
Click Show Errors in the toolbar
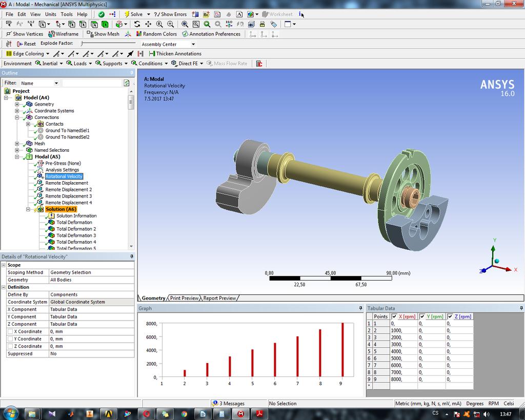(x=171, y=14)
